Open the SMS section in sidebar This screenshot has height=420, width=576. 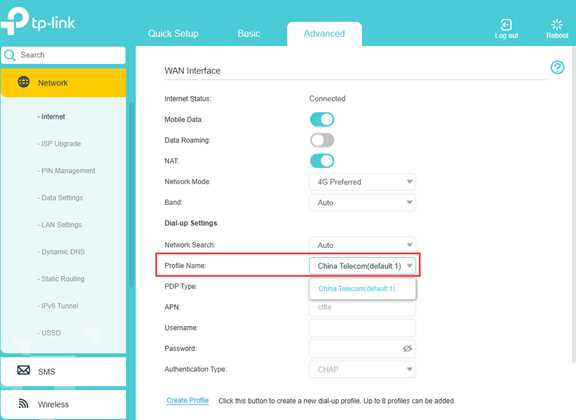tap(64, 371)
